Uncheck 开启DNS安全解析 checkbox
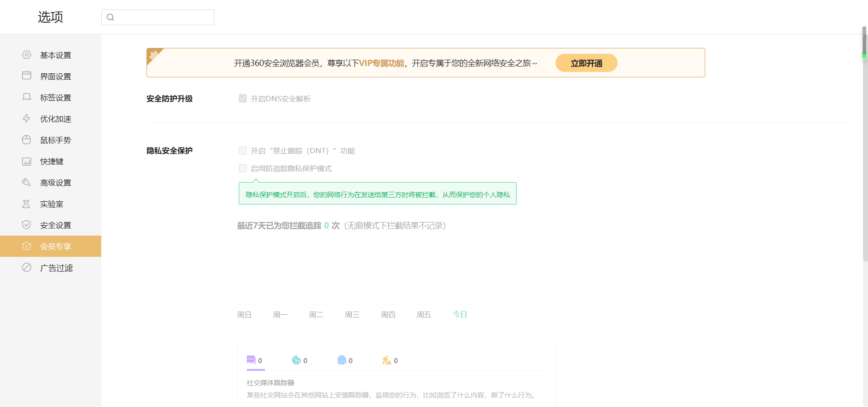The image size is (868, 407). coord(243,98)
